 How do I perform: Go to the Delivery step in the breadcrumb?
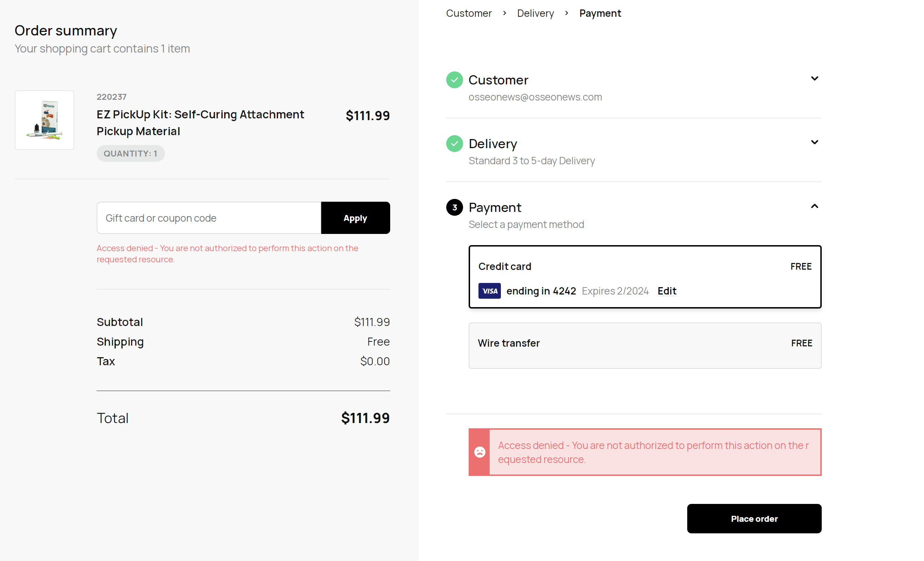(x=535, y=13)
